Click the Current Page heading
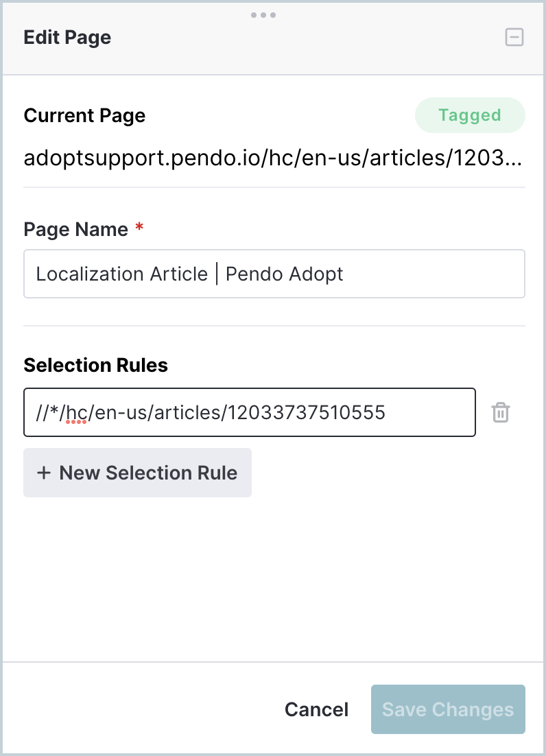The width and height of the screenshot is (546, 756). [84, 116]
